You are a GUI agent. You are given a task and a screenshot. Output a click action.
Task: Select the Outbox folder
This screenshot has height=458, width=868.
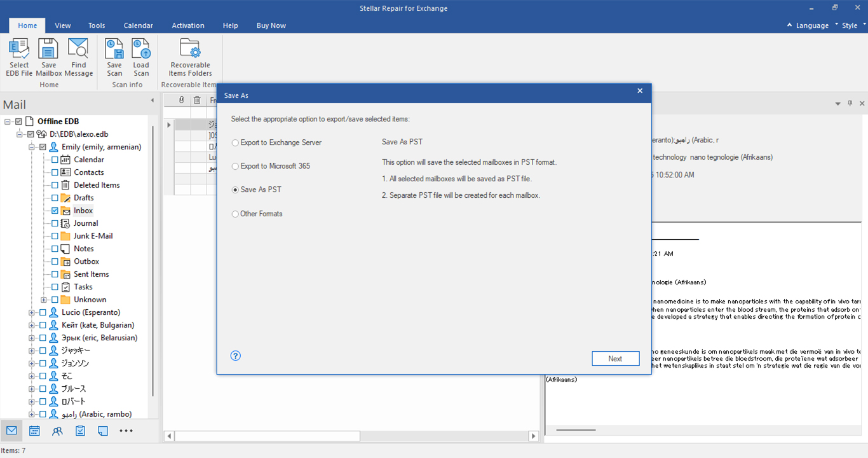point(86,261)
